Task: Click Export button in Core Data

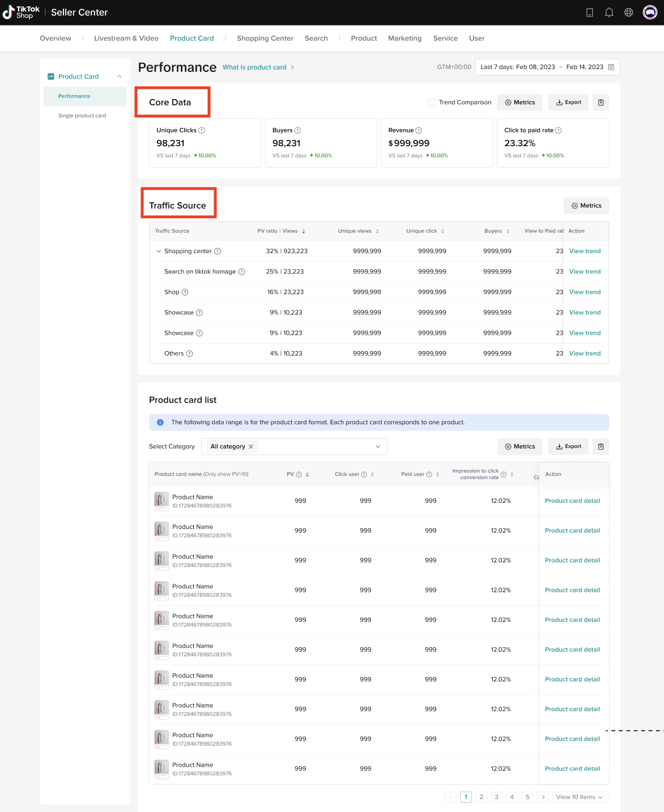Action: tap(568, 102)
